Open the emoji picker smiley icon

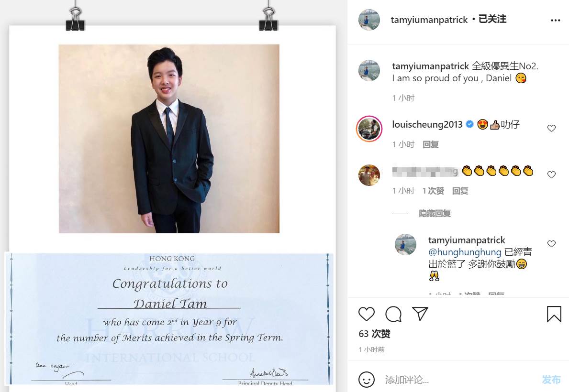click(x=367, y=380)
